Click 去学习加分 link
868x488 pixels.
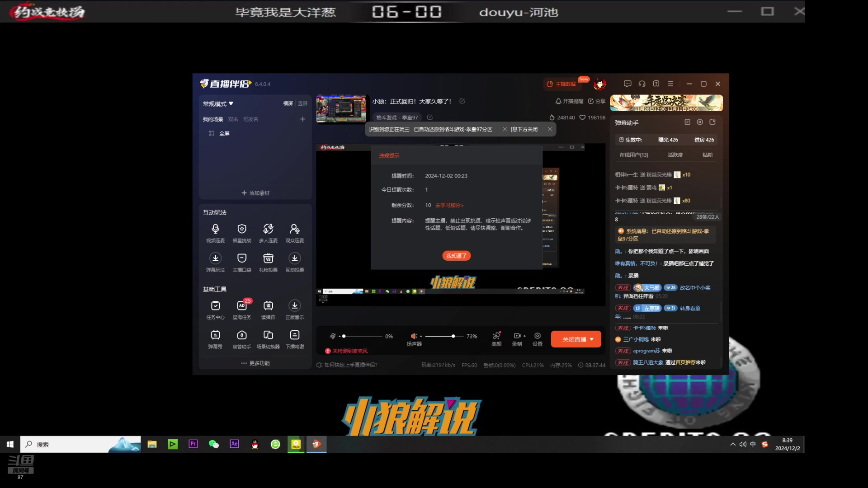pos(449,205)
